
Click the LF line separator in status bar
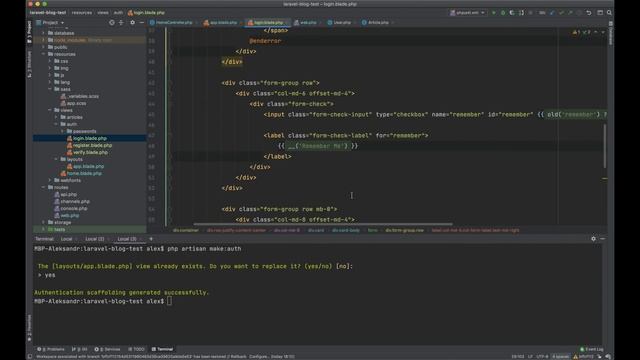(530, 356)
